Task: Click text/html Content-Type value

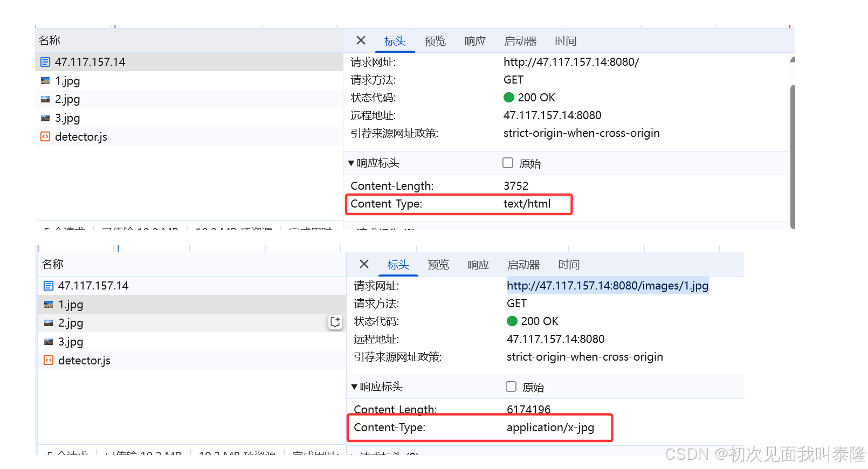Action: pyautogui.click(x=527, y=204)
